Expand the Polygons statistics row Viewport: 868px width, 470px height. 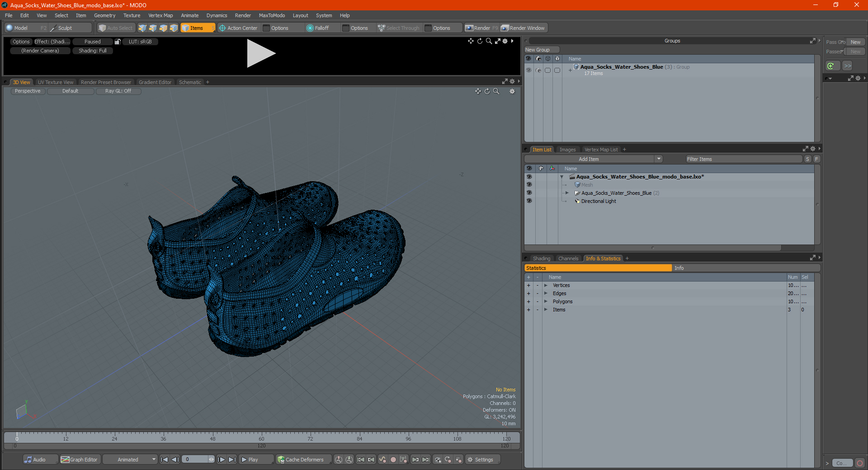point(546,301)
